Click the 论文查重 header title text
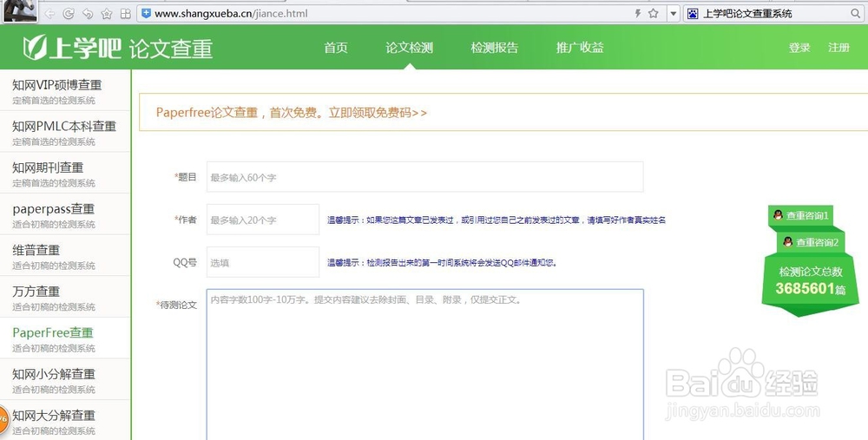Image resolution: width=868 pixels, height=440 pixels. 171,49
